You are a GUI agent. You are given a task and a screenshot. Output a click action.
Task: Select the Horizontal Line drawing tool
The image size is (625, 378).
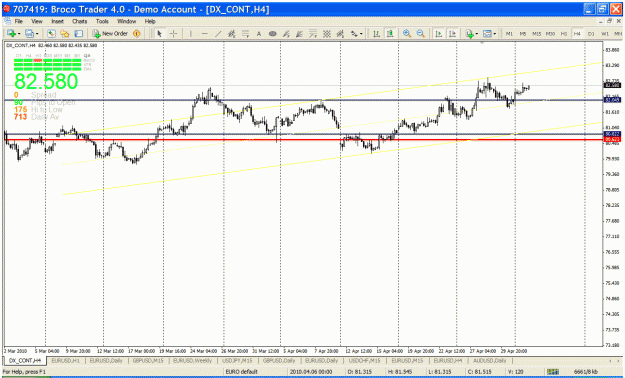[204, 34]
